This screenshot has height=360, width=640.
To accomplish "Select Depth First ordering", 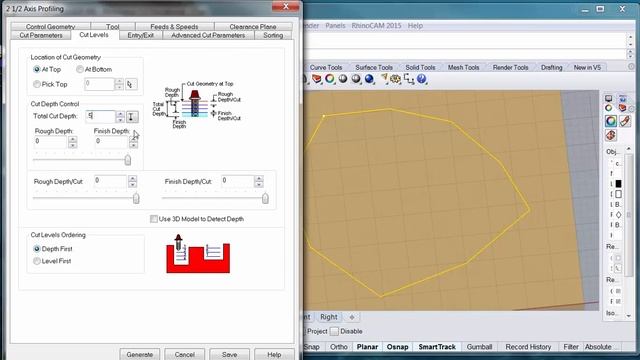I will click(37, 249).
